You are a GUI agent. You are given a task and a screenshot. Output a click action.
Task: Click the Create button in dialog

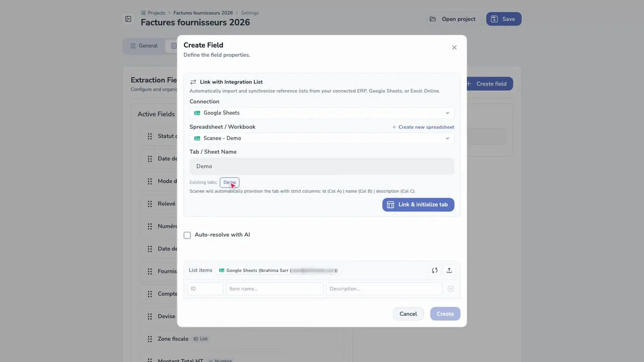coord(445,314)
